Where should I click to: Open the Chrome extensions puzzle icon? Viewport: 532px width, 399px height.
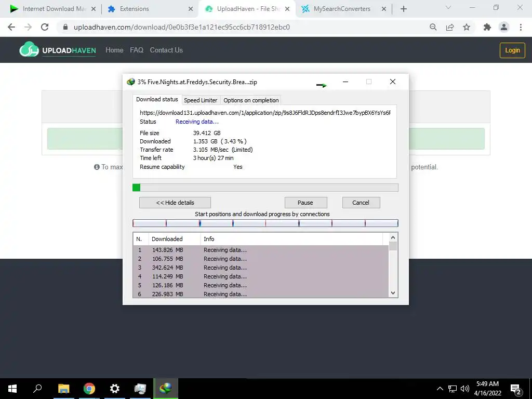pyautogui.click(x=487, y=27)
